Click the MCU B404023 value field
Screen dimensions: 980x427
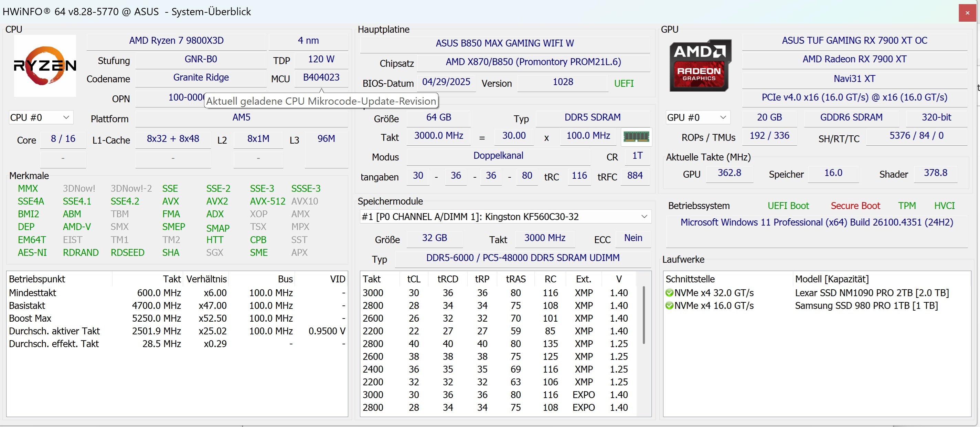(x=321, y=77)
